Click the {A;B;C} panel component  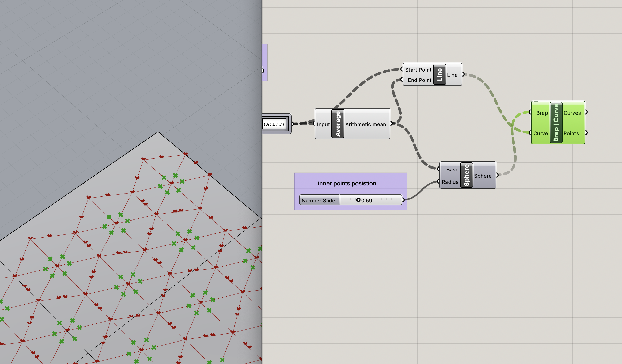pos(274,124)
